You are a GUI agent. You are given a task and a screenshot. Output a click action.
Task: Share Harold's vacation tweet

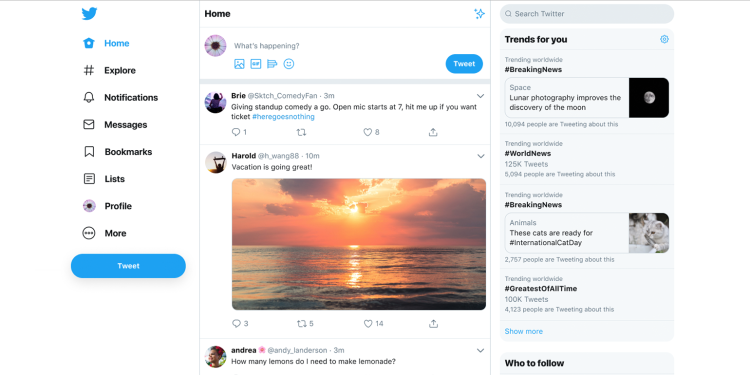(433, 324)
